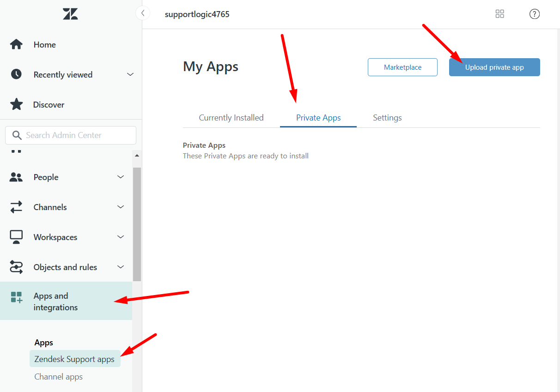Select the Private Apps tab

pos(318,118)
